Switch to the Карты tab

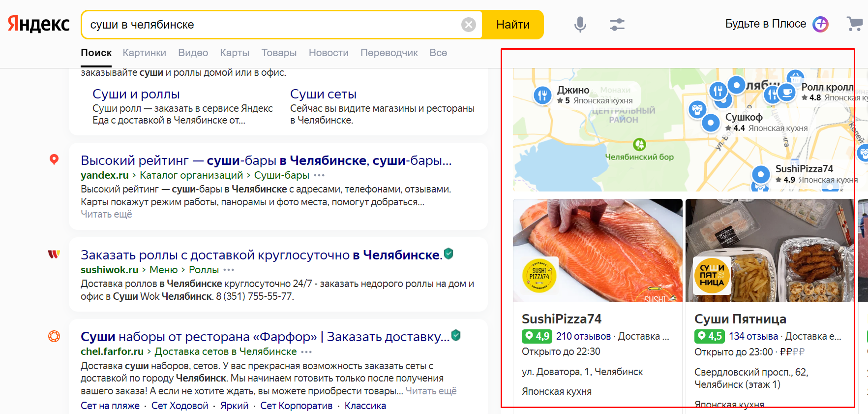(235, 53)
